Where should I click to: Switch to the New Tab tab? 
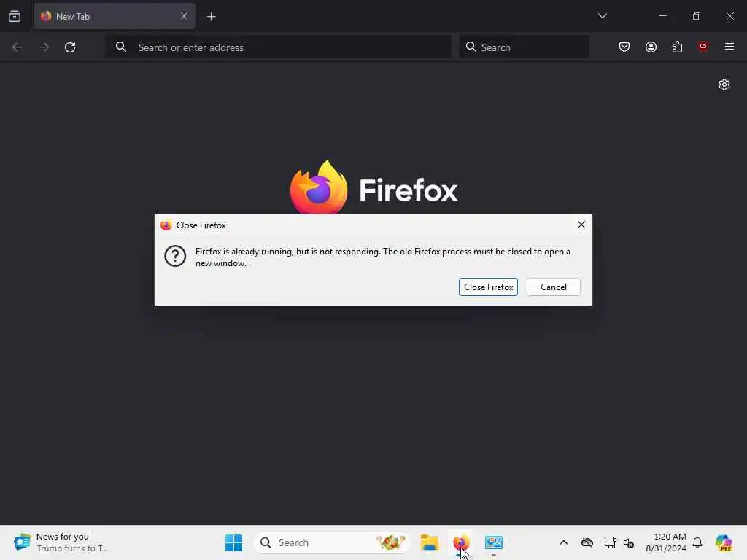(115, 16)
